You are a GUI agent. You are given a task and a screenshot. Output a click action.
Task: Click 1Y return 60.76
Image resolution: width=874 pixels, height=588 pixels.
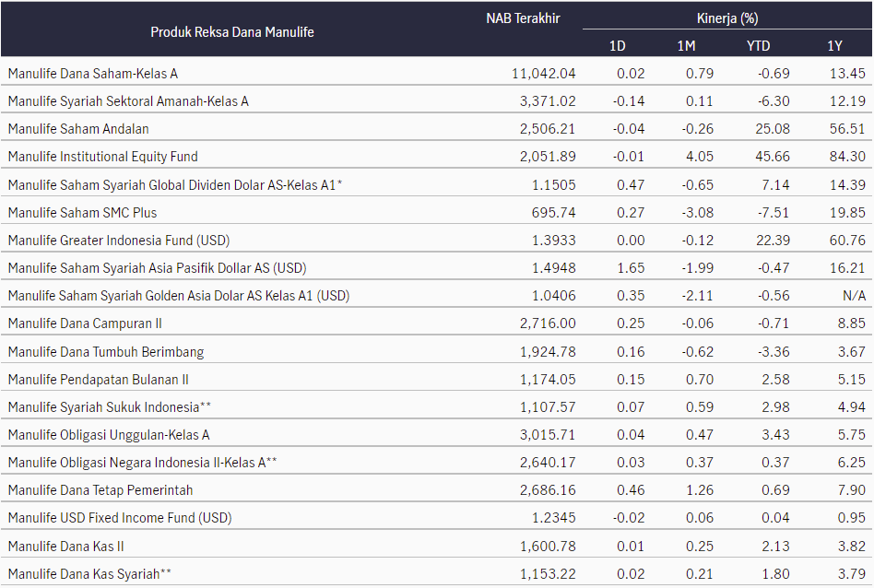coord(847,241)
